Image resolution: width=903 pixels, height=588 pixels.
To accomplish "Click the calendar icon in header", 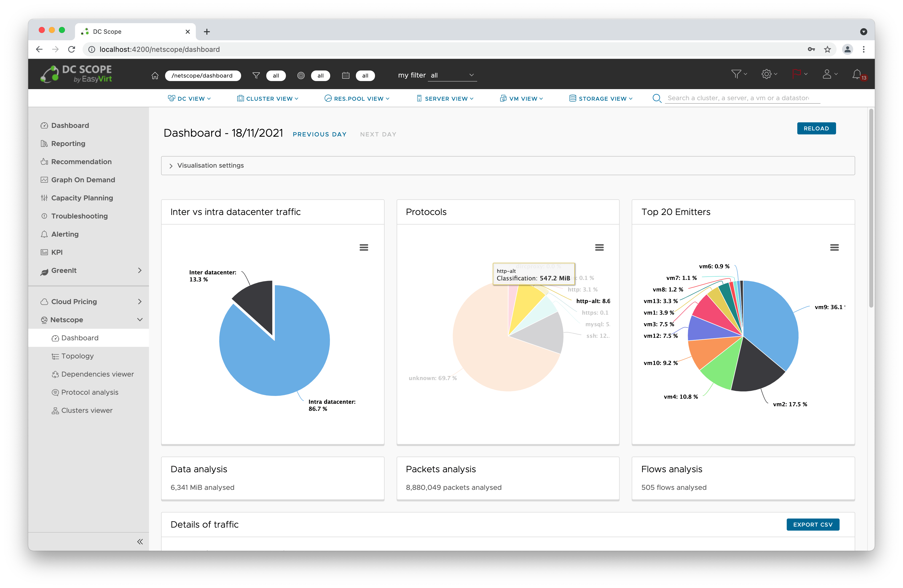I will coord(346,76).
